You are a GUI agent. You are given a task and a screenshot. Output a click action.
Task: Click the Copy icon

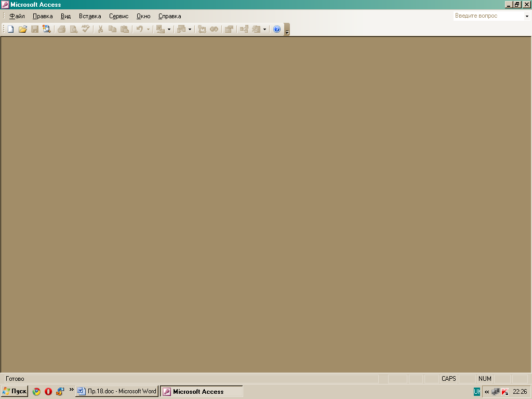(112, 29)
